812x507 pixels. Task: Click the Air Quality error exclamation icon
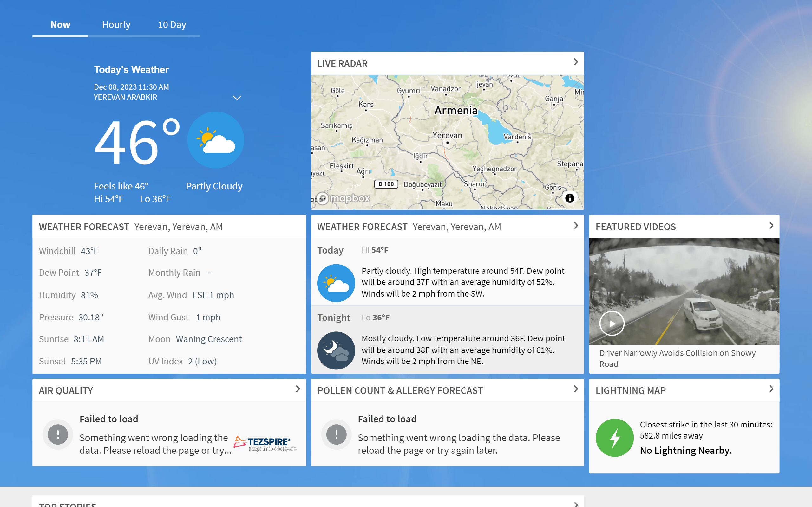(58, 434)
